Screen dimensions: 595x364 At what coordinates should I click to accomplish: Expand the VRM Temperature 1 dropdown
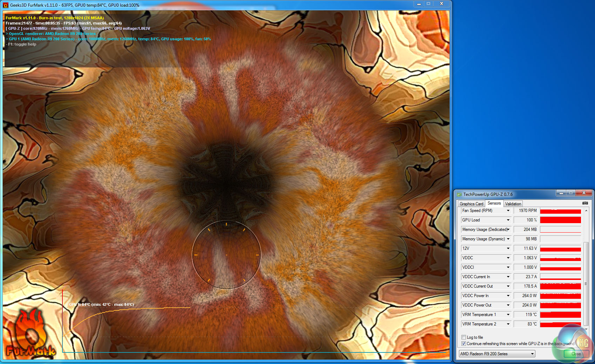coord(508,315)
